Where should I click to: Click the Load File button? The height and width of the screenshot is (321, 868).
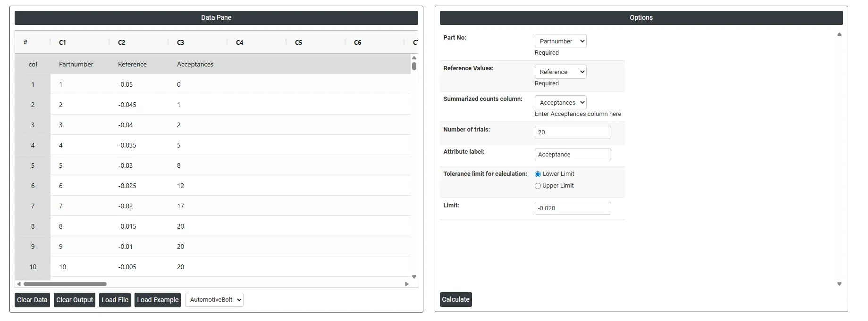point(115,300)
